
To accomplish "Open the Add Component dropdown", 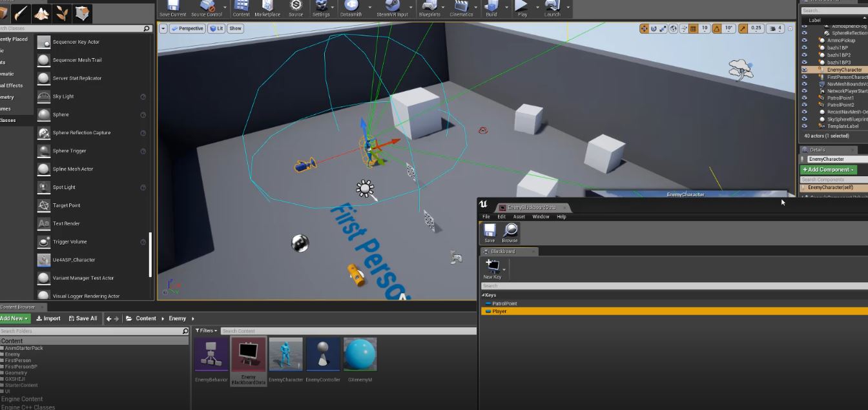I will [829, 170].
